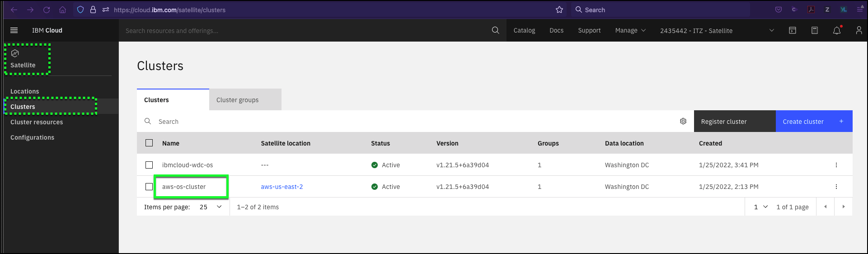Open the IBM Cloud hamburger navigation menu
868x254 pixels.
[14, 30]
